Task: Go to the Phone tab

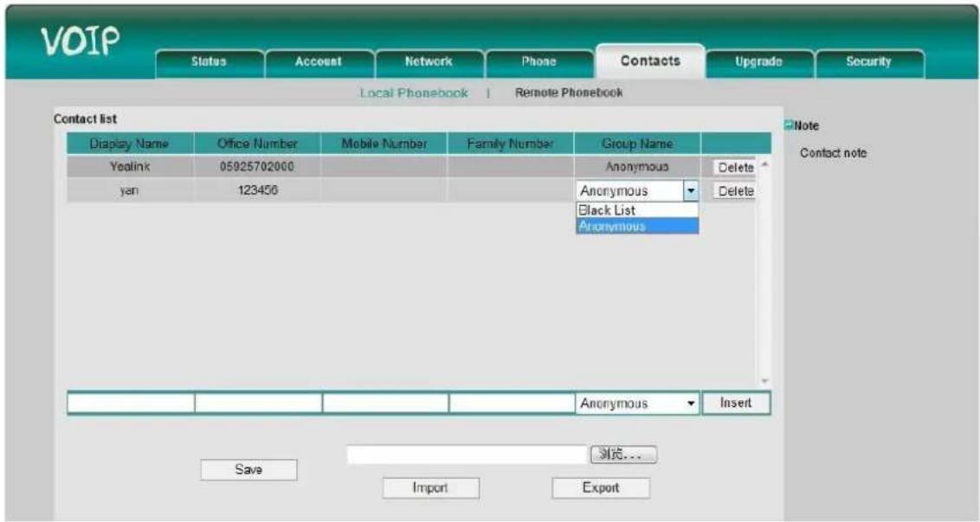Action: point(538,61)
